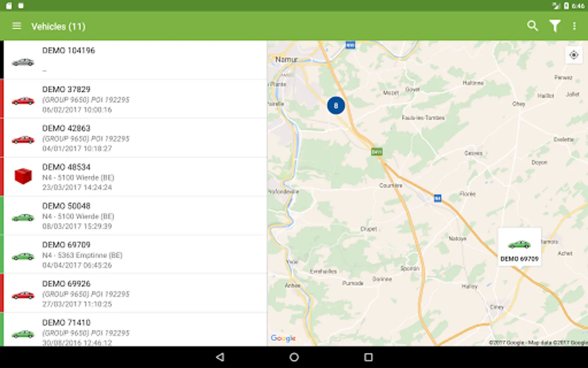Viewport: 588px width, 368px height.
Task: Select the green car of DEMO 50048
Action: click(x=23, y=217)
